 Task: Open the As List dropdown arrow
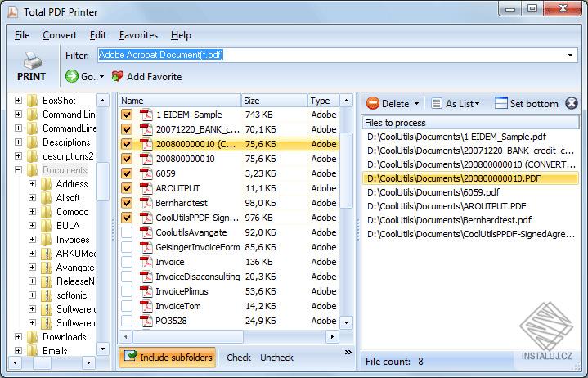(x=477, y=103)
